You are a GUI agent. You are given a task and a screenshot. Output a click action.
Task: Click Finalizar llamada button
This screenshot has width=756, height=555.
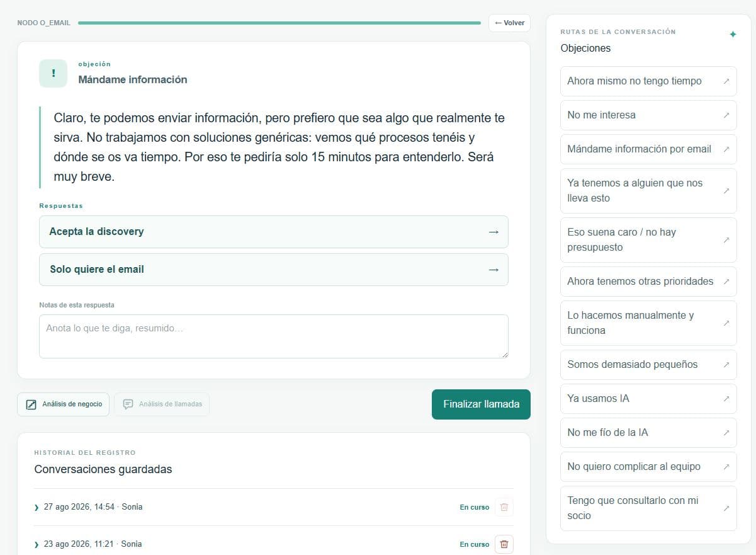[481, 404]
